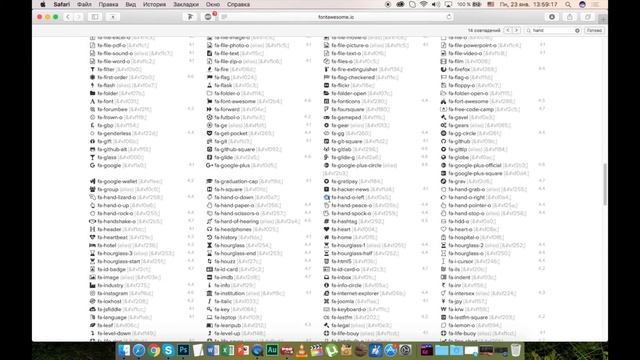Click the fa-gamepad icon
This screenshot has width=640, height=360.
[326, 117]
